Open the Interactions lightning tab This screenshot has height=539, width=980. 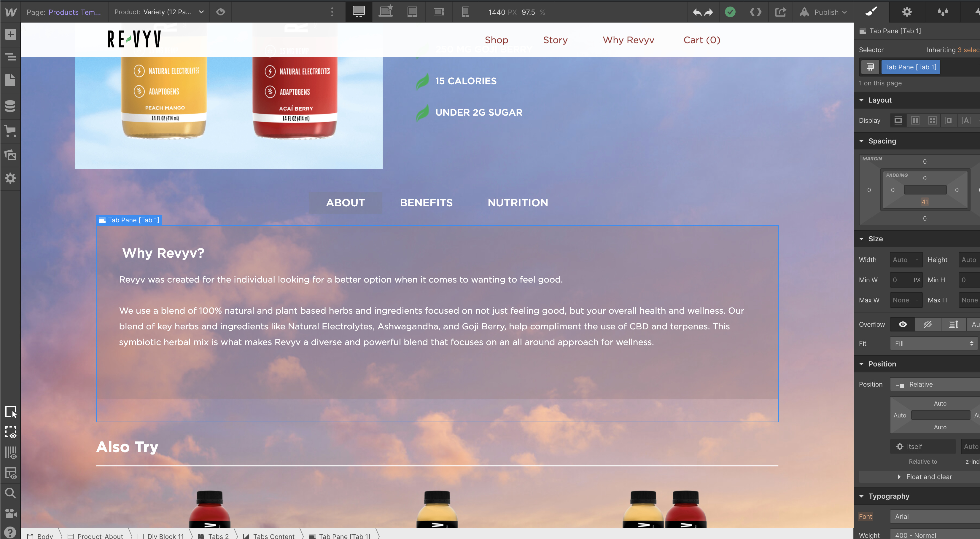pos(976,12)
